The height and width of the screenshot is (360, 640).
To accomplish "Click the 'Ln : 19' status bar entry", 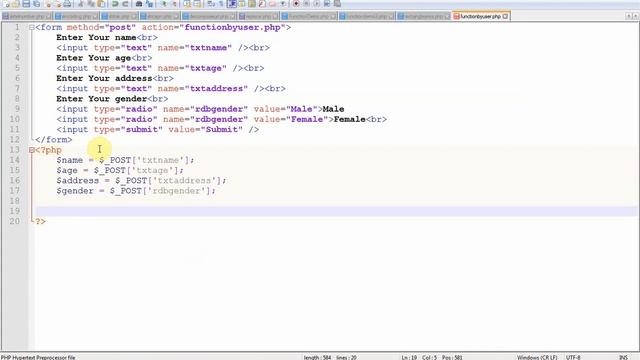I will tap(409, 357).
